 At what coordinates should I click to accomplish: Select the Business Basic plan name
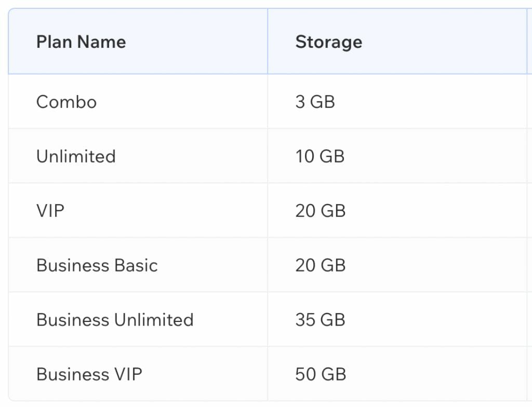click(97, 265)
